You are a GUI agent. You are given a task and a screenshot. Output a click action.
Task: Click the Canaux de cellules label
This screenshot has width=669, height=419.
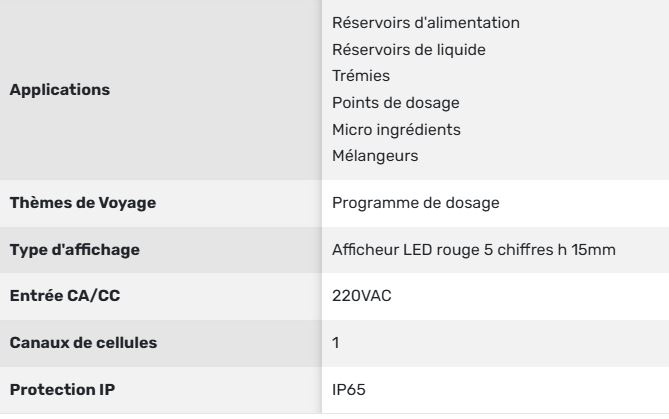[83, 344]
